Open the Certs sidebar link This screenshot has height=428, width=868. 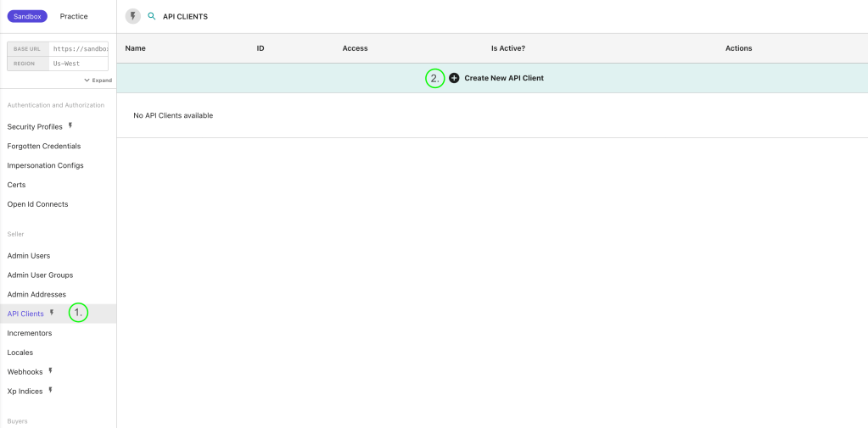[16, 185]
